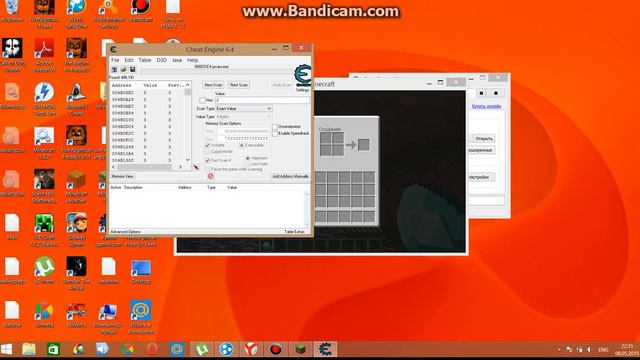Open Adobe Reader desktop icon
Image resolution: width=640 pixels, height=360 pixels.
click(44, 48)
